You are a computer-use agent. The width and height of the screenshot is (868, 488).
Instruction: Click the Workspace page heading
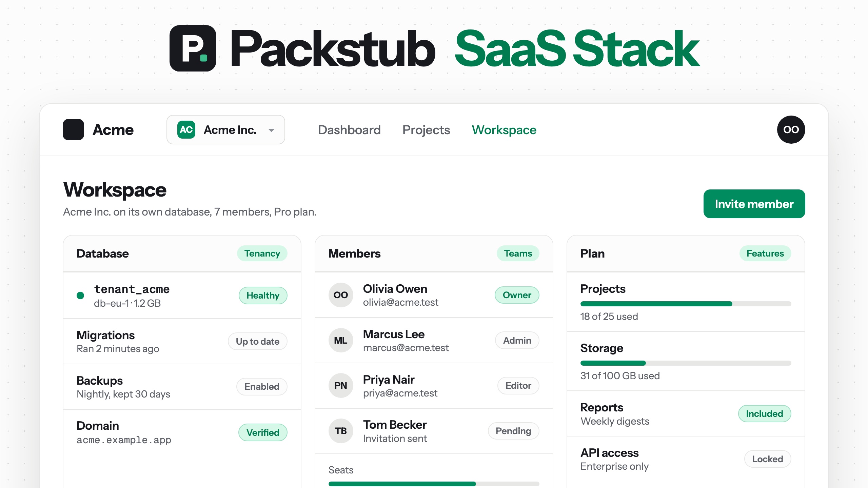pyautogui.click(x=115, y=190)
